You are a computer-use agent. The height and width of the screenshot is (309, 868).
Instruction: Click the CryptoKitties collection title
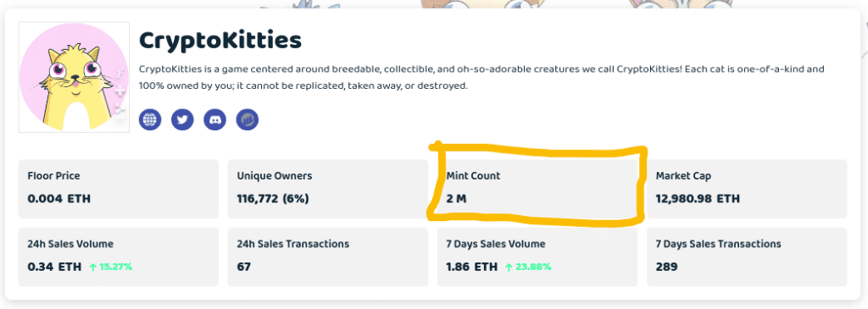(x=220, y=41)
